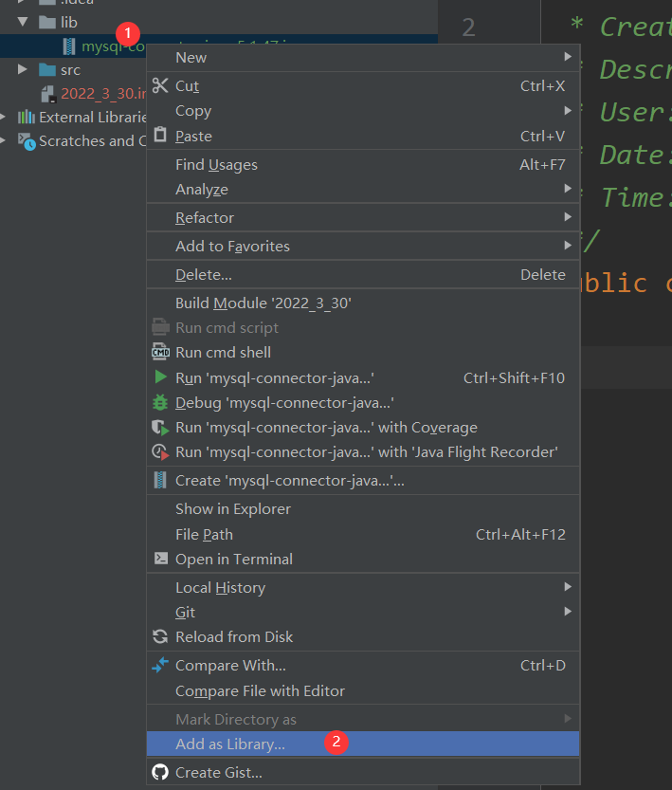Click the 2022_3_30.iml file icon
The width and height of the screenshot is (672, 790).
coord(48,94)
